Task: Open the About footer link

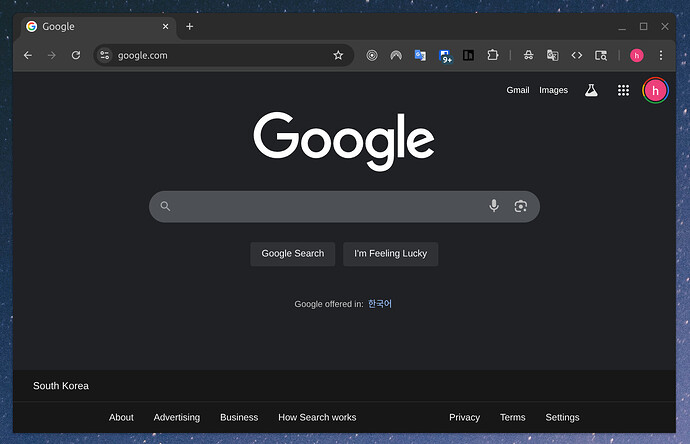Action: 121,417
